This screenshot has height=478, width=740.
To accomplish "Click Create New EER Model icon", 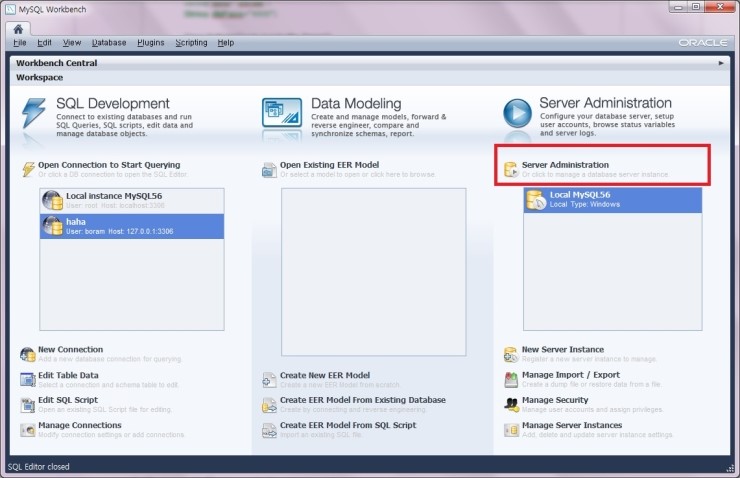I will tap(269, 380).
